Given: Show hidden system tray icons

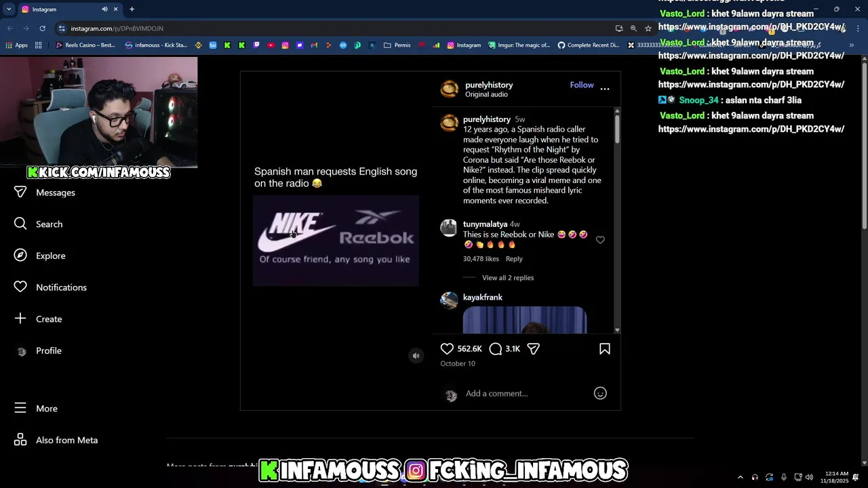Looking at the screenshot, I should [x=740, y=477].
